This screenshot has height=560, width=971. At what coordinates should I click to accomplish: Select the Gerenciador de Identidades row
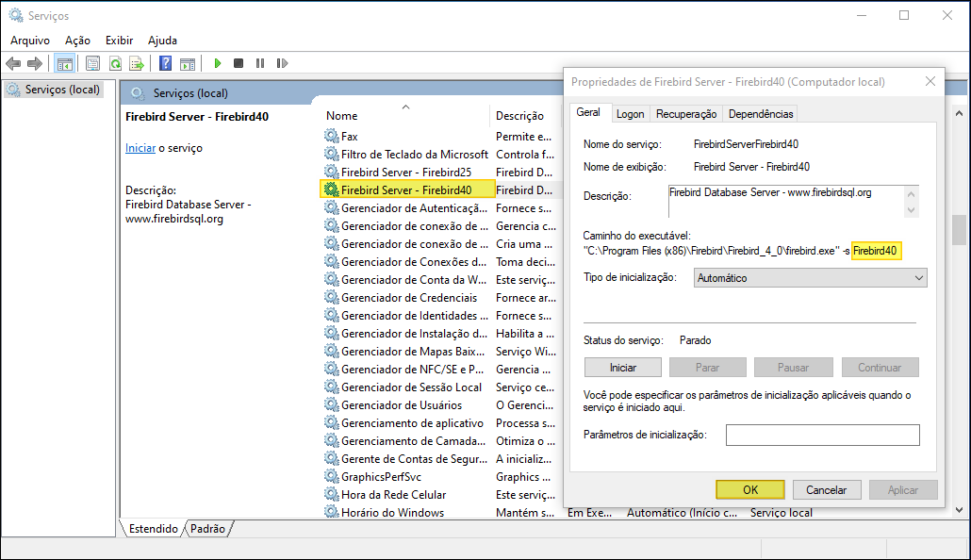pyautogui.click(x=439, y=315)
